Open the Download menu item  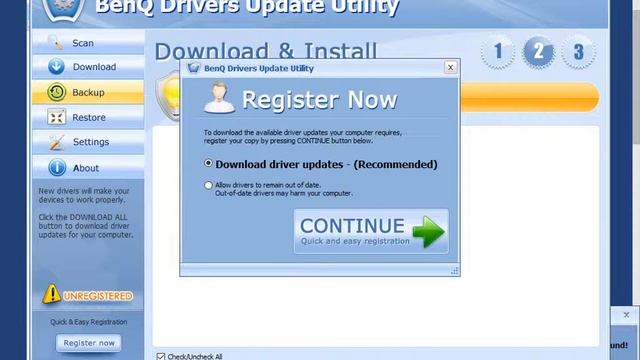click(x=88, y=67)
